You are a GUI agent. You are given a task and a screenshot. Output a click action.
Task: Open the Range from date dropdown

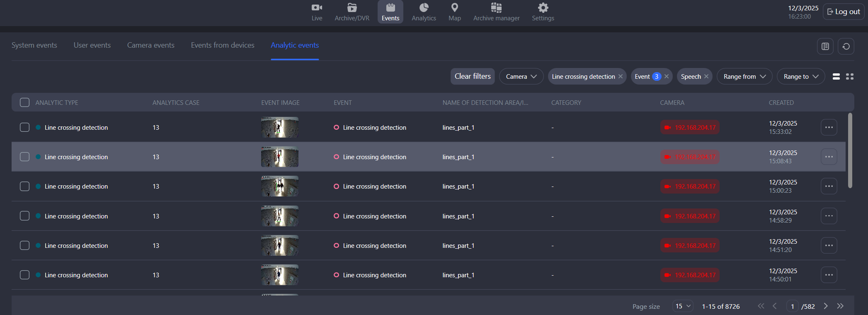coord(744,77)
